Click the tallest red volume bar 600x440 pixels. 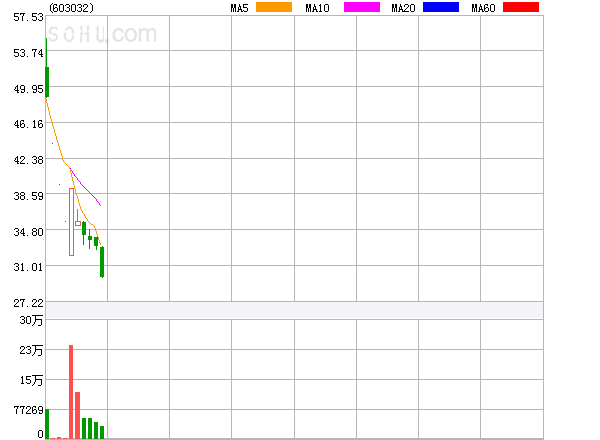pyautogui.click(x=71, y=392)
